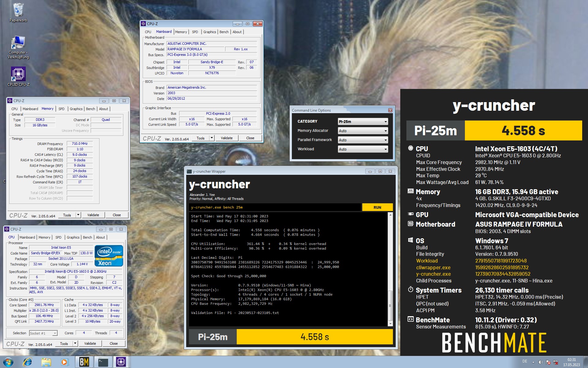
Task: Click Motherboard icon in BenchMate result
Action: coord(410,224)
